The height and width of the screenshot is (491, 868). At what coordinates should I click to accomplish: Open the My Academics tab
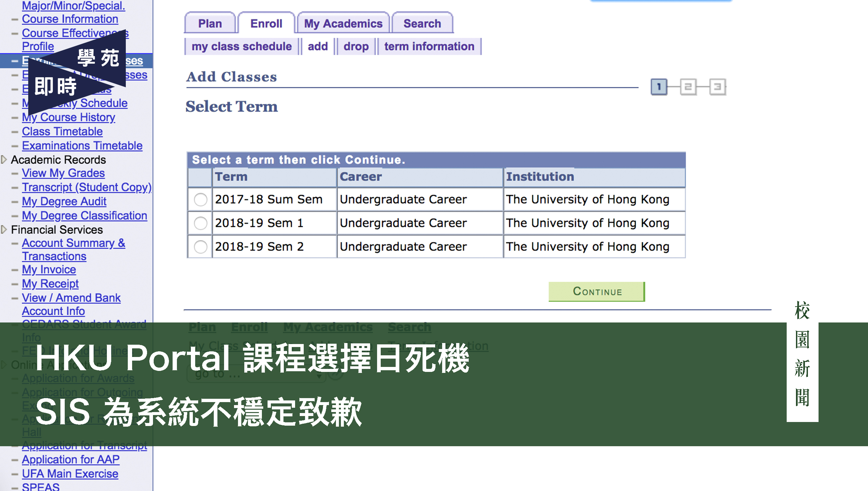pyautogui.click(x=343, y=23)
